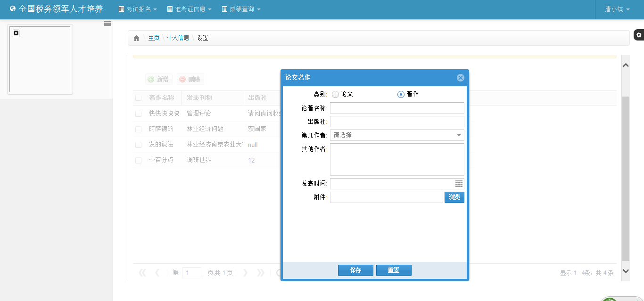Click the page number box in pager

[x=192, y=273]
